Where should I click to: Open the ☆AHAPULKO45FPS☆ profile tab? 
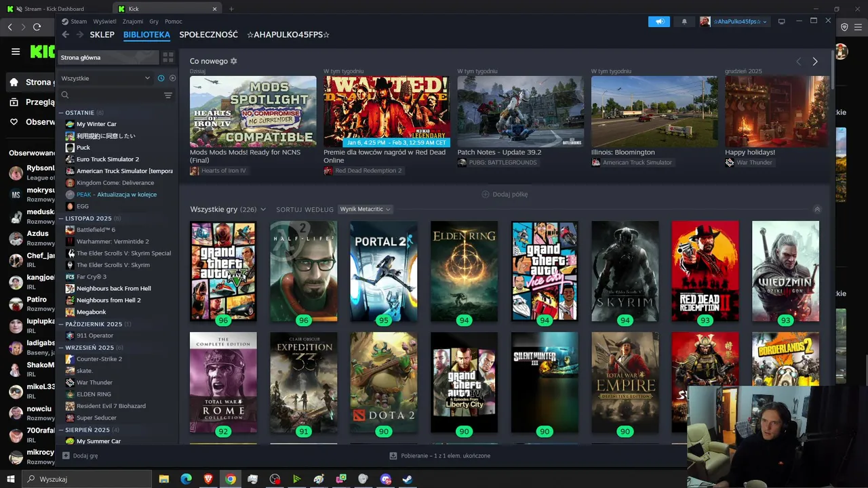pyautogui.click(x=288, y=35)
